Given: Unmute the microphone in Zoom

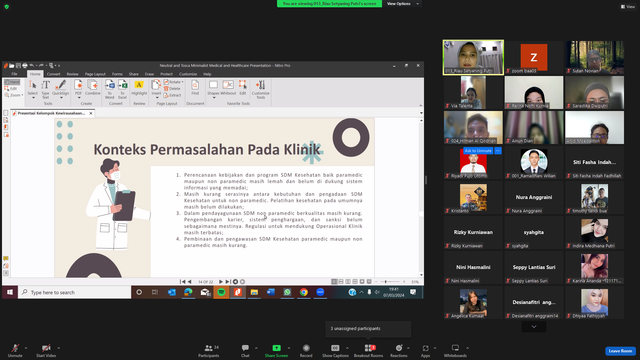Looking at the screenshot, I should (15, 351).
